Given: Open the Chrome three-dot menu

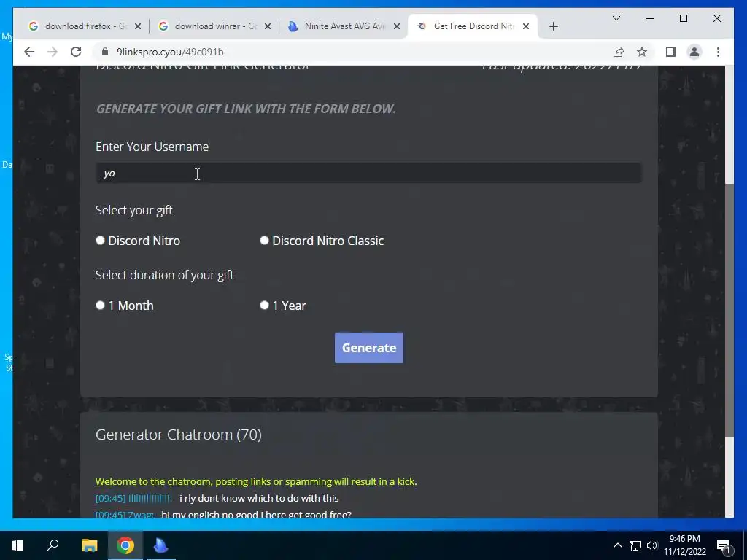Looking at the screenshot, I should (718, 52).
